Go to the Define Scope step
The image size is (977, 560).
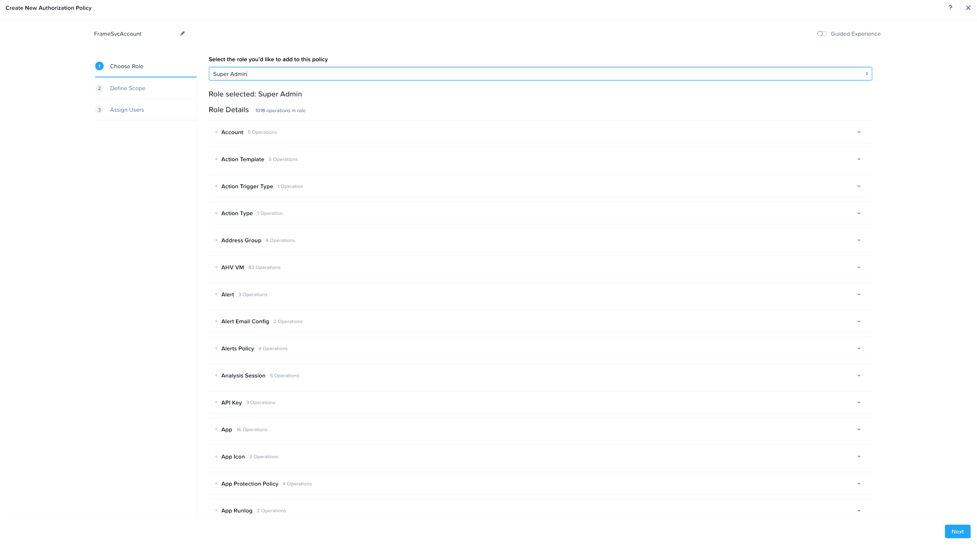(128, 88)
